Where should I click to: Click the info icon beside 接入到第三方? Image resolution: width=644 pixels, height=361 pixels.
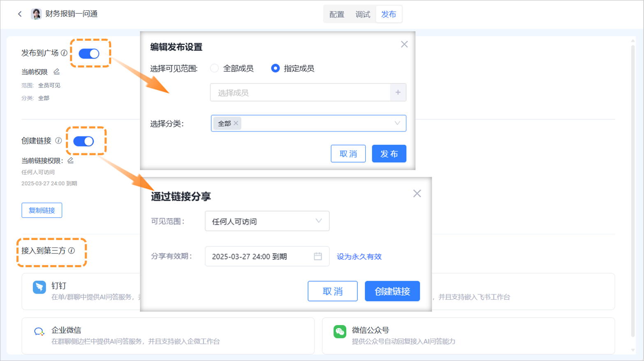coord(72,250)
